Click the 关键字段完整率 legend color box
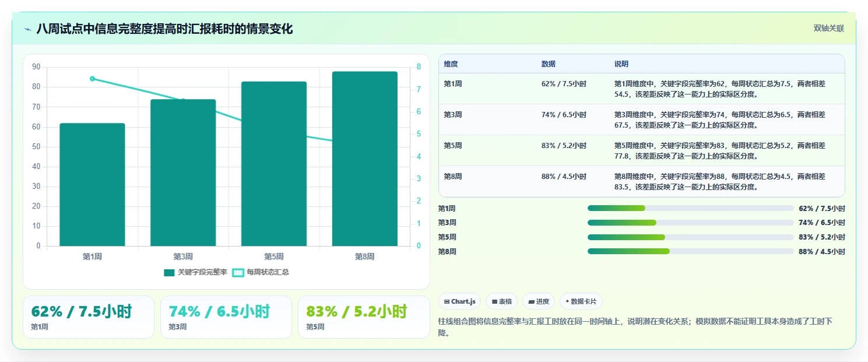This screenshot has height=362, width=868. click(x=169, y=273)
